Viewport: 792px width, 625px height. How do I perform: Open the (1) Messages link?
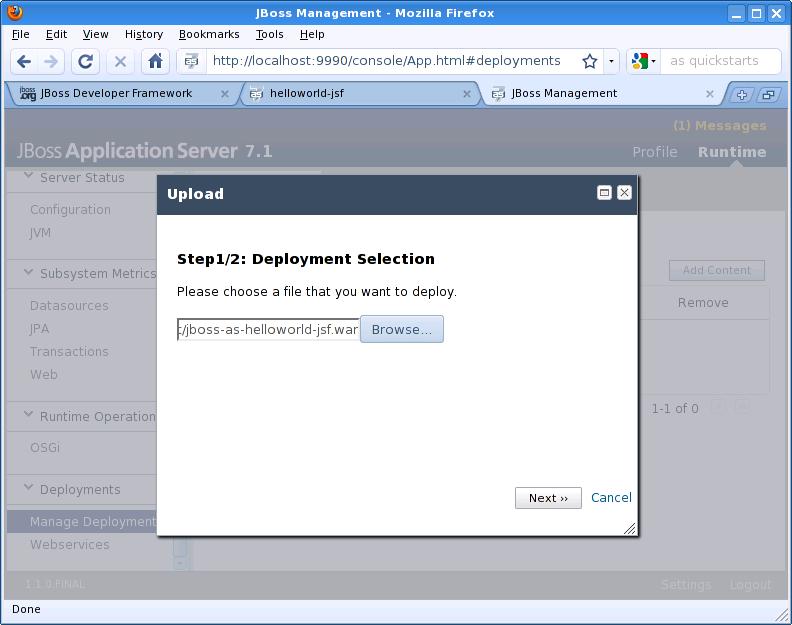pyautogui.click(x=719, y=125)
